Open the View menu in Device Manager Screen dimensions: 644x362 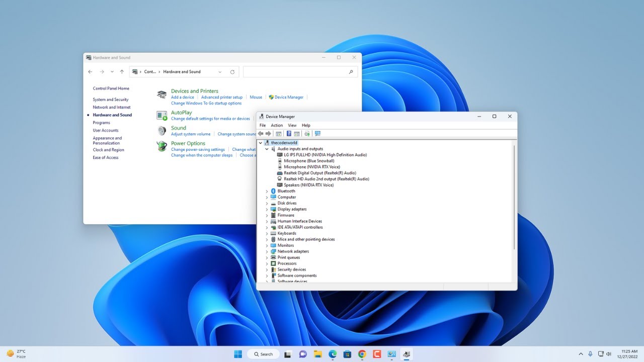292,125
